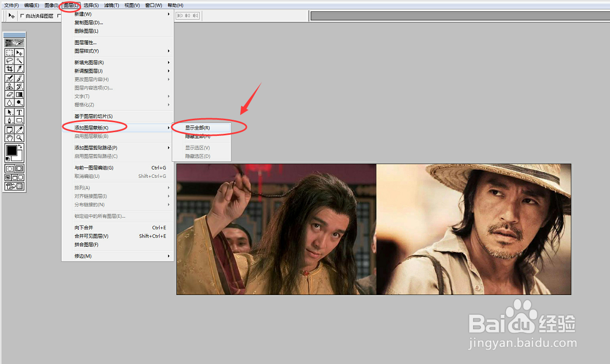The image size is (610, 364).
Task: Select the Zoom magnifier tool
Action: [x=19, y=138]
